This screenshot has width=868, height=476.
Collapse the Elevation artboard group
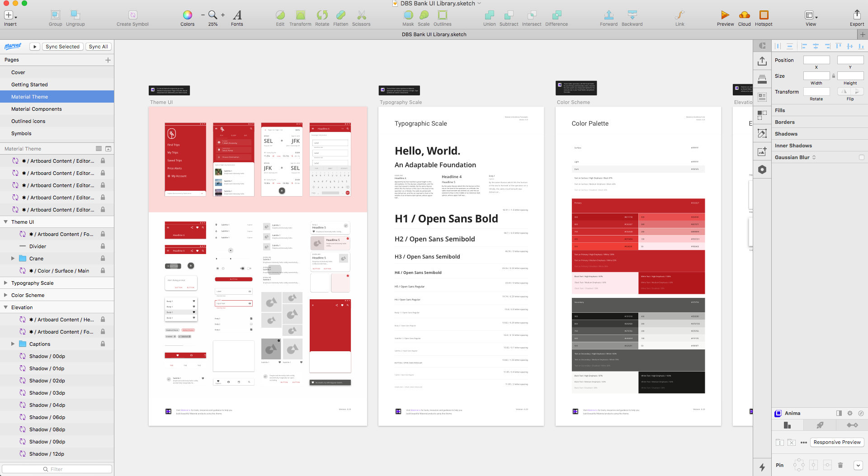coord(5,307)
